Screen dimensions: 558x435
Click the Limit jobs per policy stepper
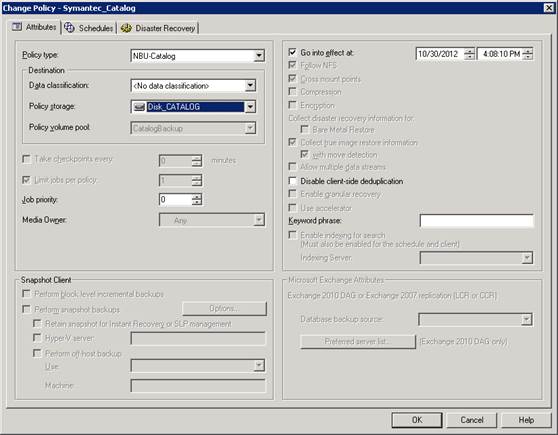(196, 180)
